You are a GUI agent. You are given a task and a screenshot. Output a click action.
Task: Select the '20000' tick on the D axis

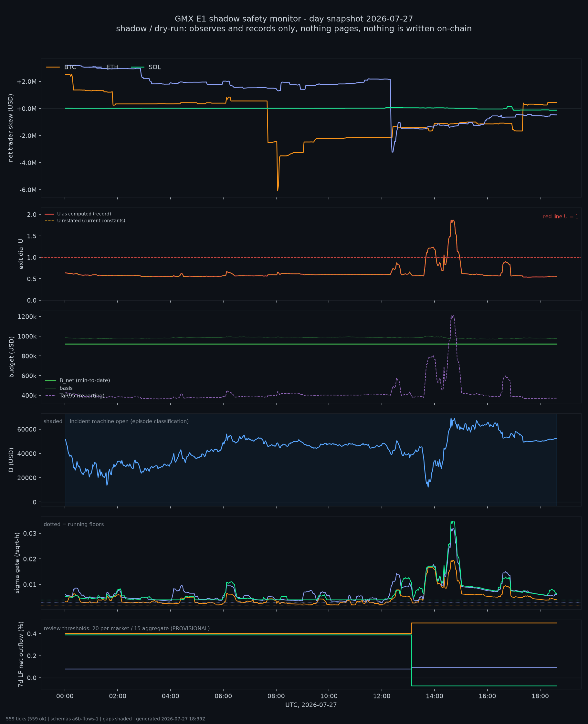(27, 478)
